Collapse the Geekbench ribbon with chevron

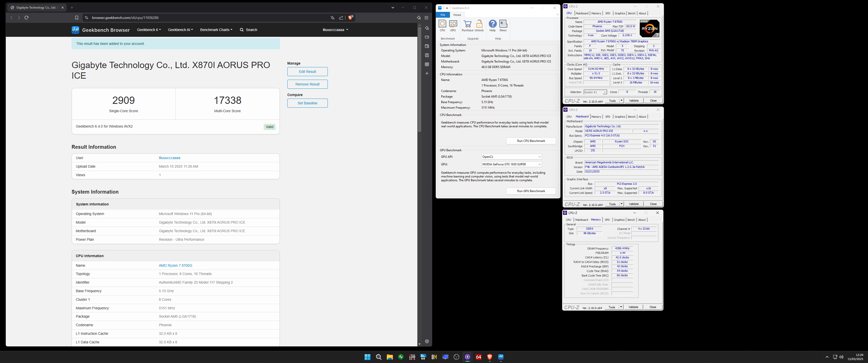pyautogui.click(x=557, y=15)
